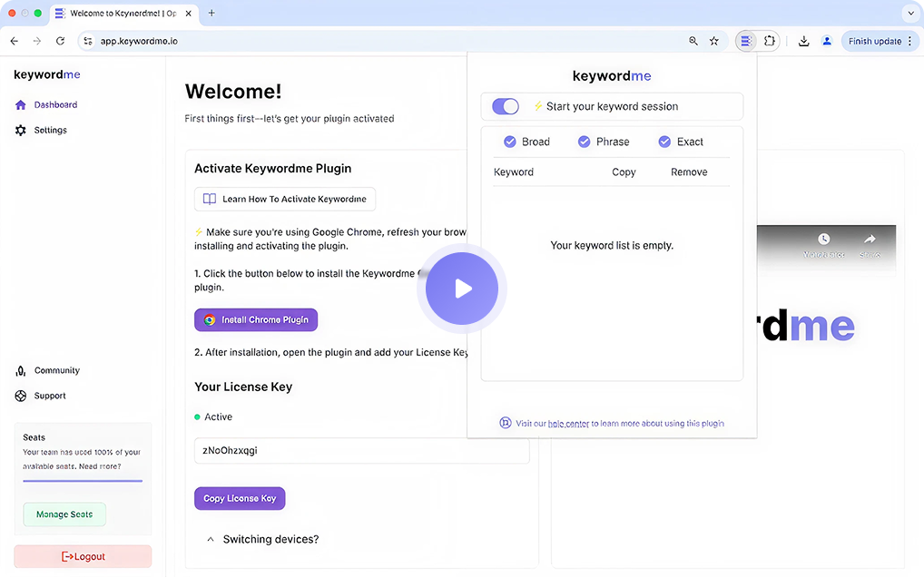Click the license key input field
Viewport: 924px width, 578px height.
tap(362, 451)
